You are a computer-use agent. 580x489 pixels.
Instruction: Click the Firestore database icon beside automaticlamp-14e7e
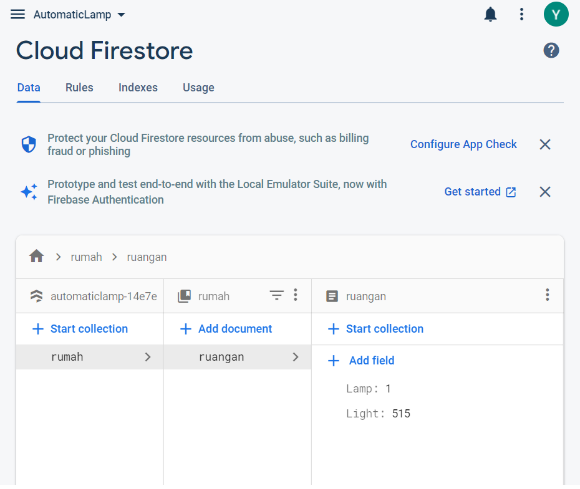point(36,296)
